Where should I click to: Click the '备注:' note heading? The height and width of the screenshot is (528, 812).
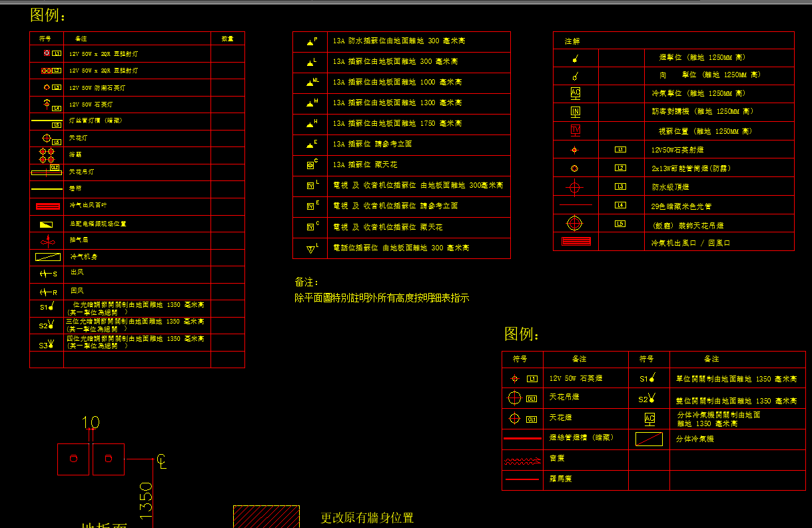click(306, 282)
